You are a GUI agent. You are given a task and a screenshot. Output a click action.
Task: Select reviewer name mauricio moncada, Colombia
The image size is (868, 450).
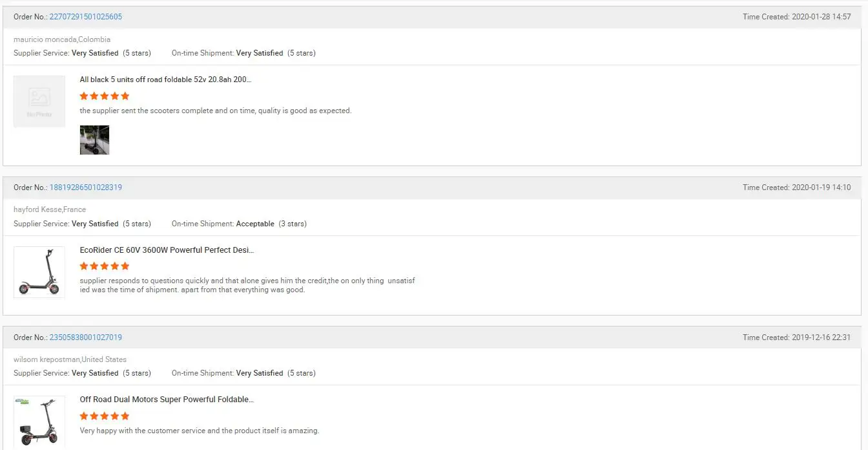(62, 39)
